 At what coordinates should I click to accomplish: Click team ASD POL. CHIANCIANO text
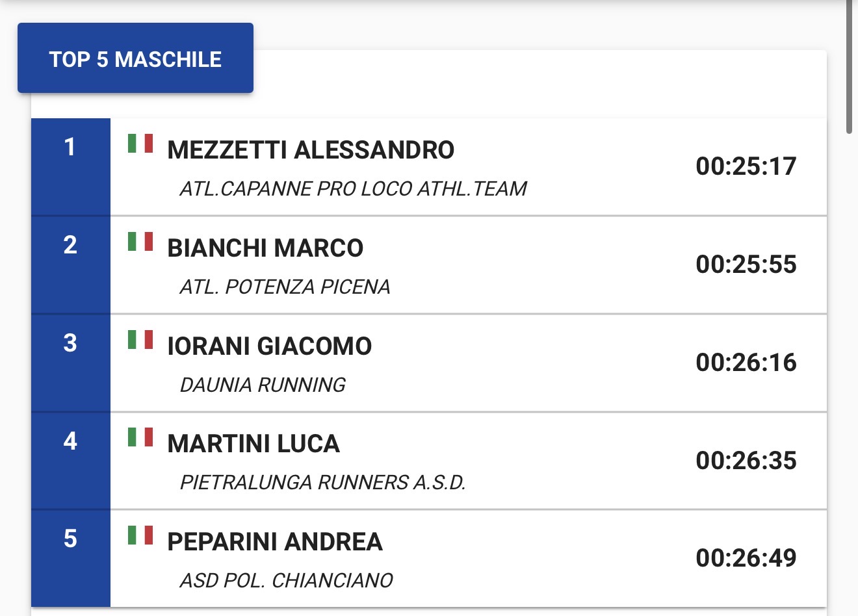[286, 580]
